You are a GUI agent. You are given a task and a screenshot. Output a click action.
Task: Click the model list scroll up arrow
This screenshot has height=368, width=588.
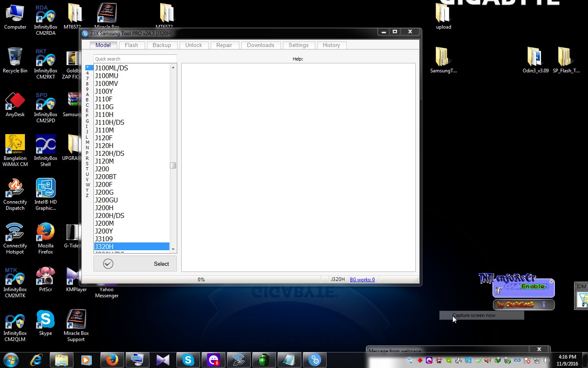[x=173, y=67]
